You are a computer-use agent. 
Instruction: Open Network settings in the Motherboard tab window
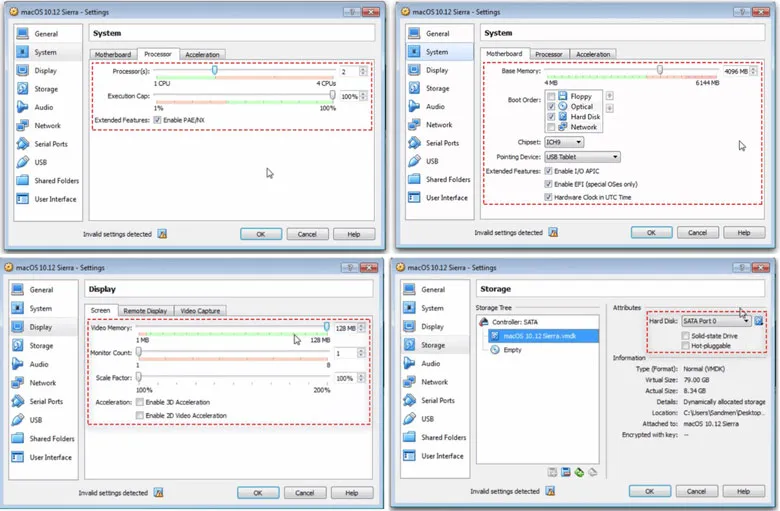click(x=439, y=125)
